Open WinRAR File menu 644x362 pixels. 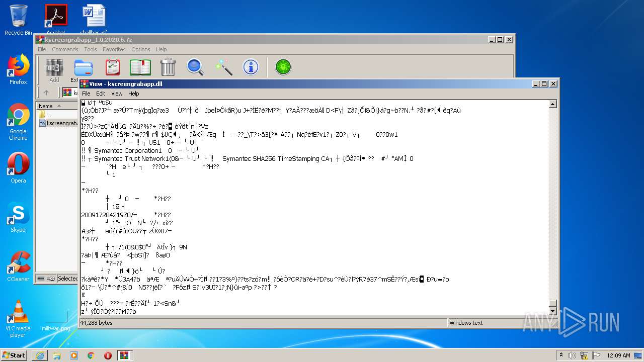[42, 49]
